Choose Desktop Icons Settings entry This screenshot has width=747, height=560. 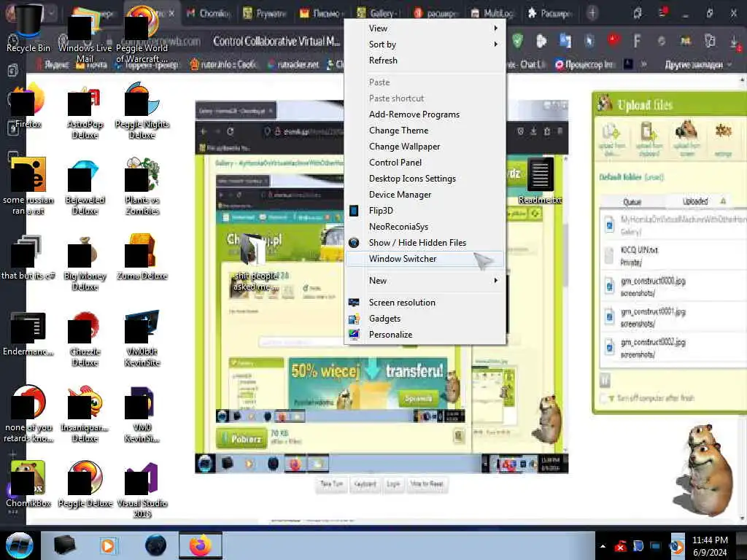[x=425, y=179]
